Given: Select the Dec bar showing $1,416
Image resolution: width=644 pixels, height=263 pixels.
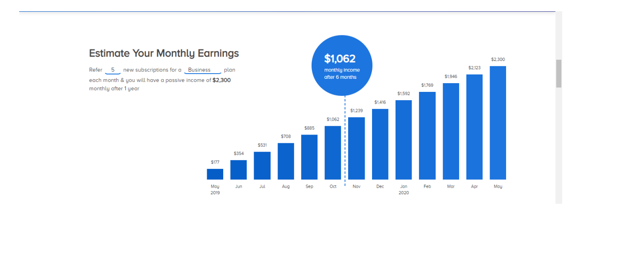Looking at the screenshot, I should [380, 144].
